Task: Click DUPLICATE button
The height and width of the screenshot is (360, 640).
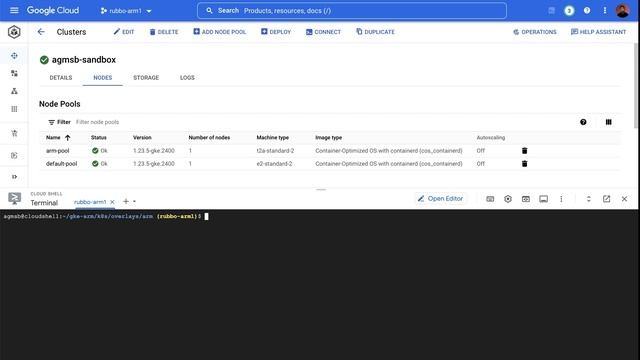Action: [x=375, y=32]
